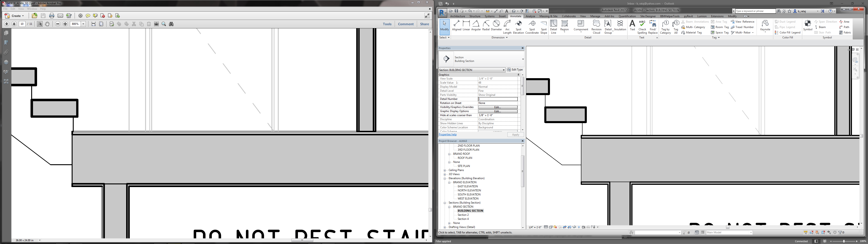Click the Acrobat snapshot camera tool

click(156, 24)
